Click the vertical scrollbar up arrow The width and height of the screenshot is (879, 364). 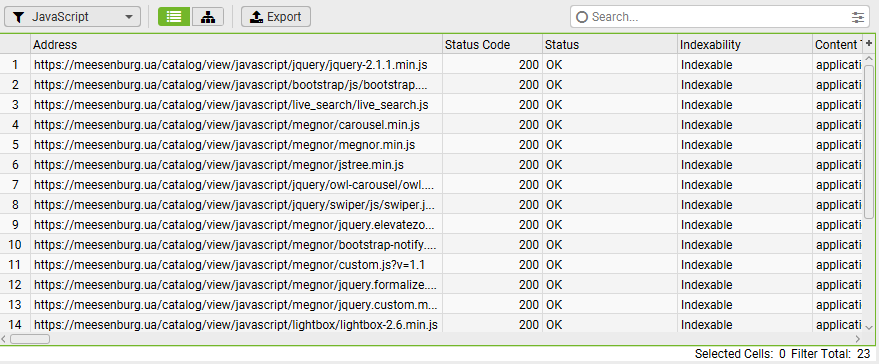[x=869, y=58]
